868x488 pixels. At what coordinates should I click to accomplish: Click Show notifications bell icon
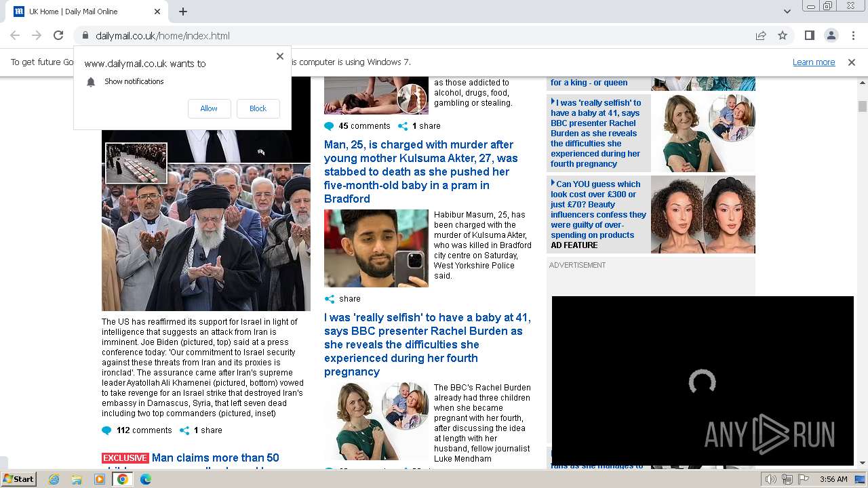91,82
